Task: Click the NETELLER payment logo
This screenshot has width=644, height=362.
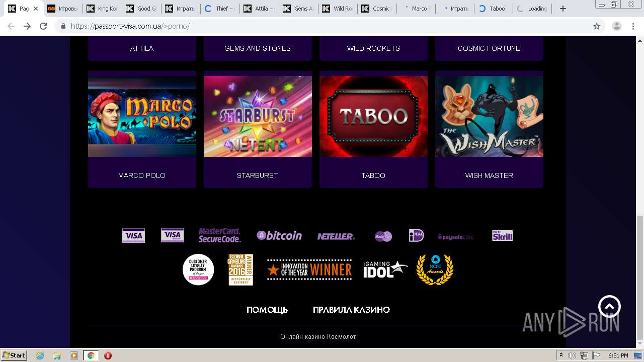Action: 336,236
